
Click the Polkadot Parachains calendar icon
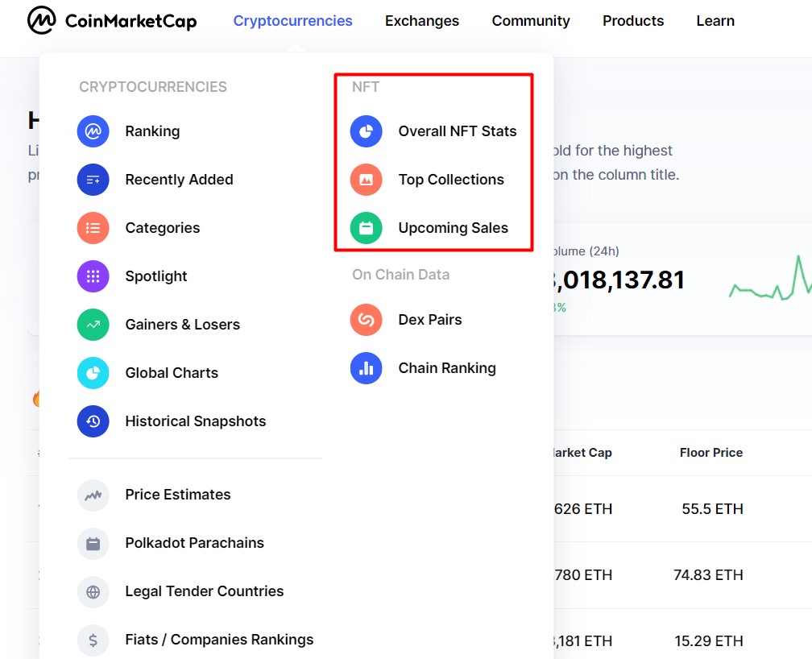coord(93,544)
